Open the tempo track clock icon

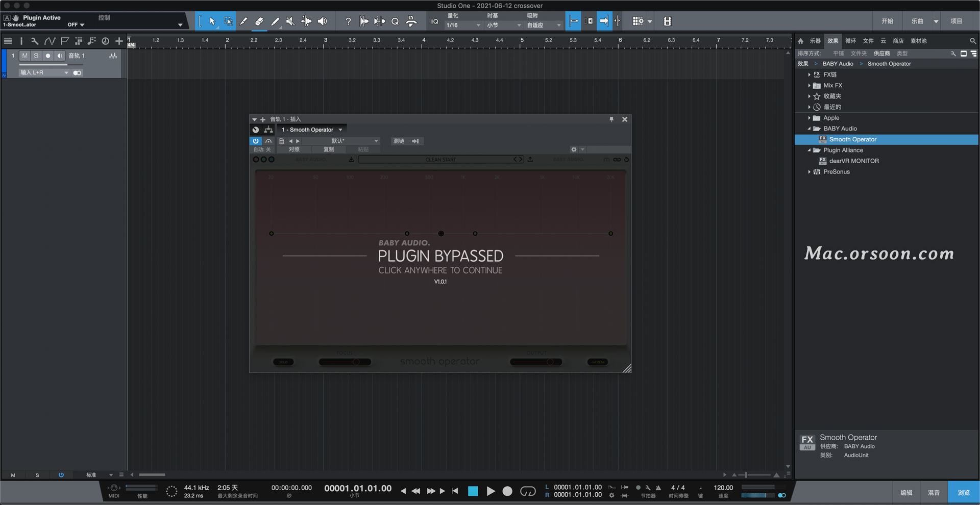[105, 41]
